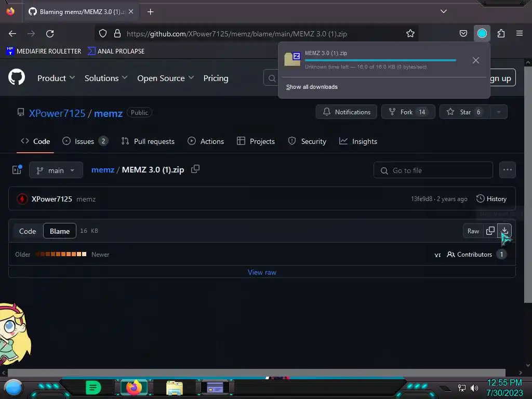Open the Security tab
Viewport: 532px width, 399px height.
(307, 141)
